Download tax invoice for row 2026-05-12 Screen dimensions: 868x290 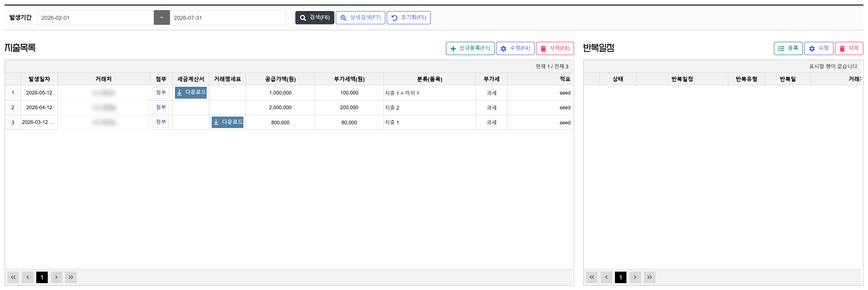(x=191, y=93)
